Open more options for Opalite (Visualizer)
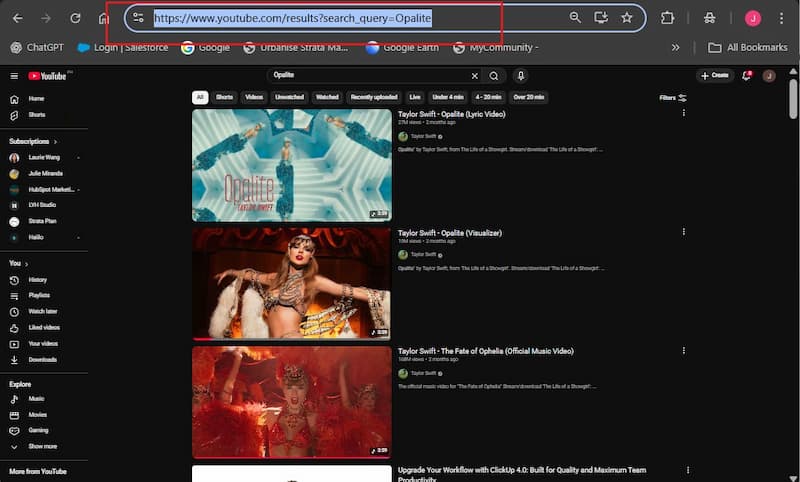This screenshot has height=482, width=800. [x=684, y=232]
